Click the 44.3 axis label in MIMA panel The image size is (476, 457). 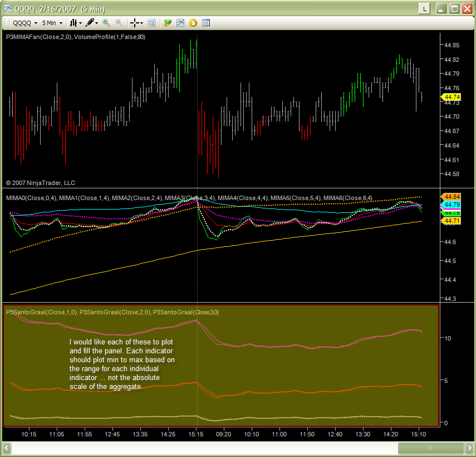click(450, 299)
